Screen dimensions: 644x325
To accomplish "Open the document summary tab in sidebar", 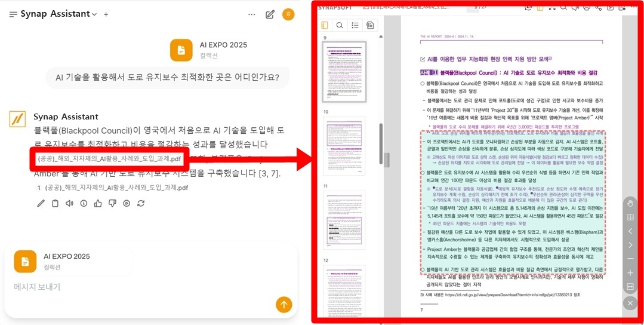I will (x=370, y=26).
